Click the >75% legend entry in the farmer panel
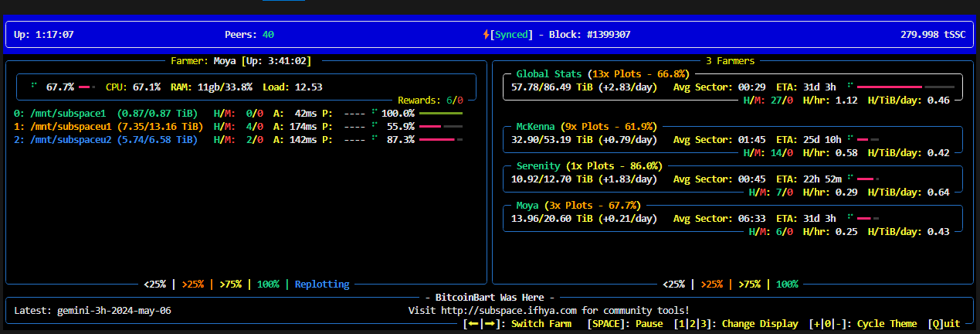 230,285
